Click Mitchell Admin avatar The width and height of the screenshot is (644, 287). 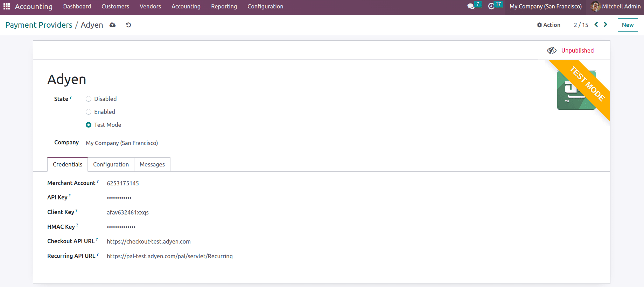[x=595, y=6]
